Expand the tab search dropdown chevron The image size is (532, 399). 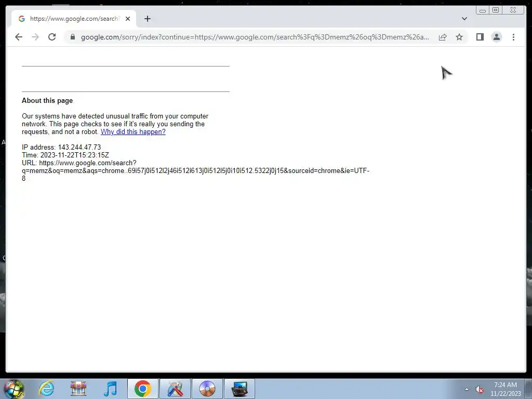tap(464, 19)
